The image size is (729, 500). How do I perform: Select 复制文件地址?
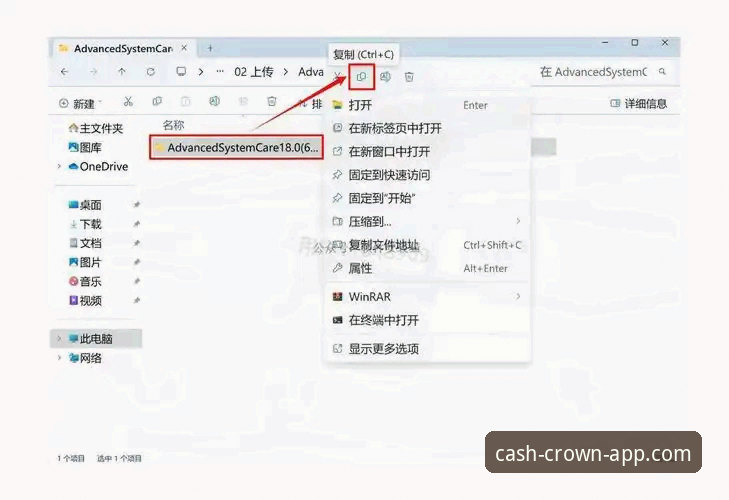tap(427, 245)
